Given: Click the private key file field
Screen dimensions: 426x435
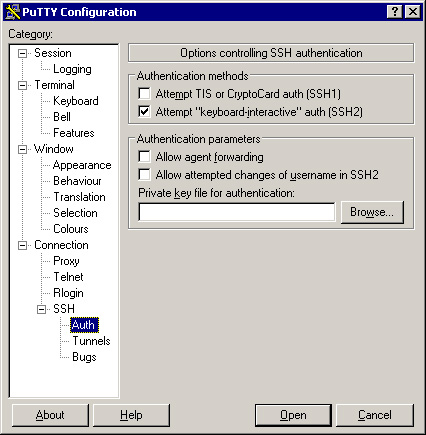Looking at the screenshot, I should tap(237, 212).
